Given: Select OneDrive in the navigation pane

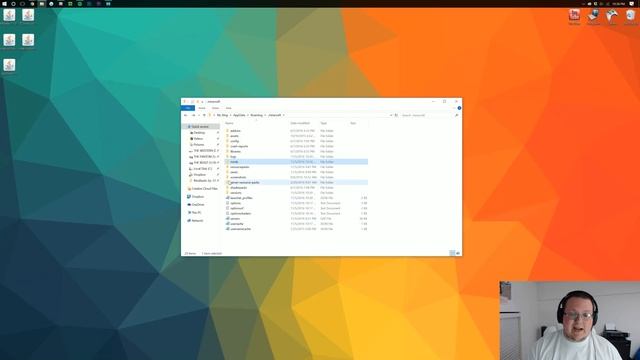Looking at the screenshot, I should pos(198,205).
